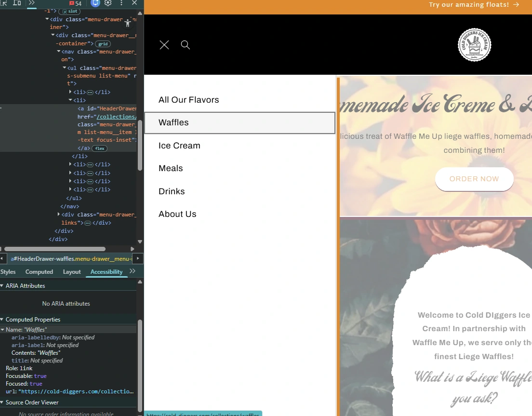Click the ORDER NOW button
The image size is (532, 416).
474,179
